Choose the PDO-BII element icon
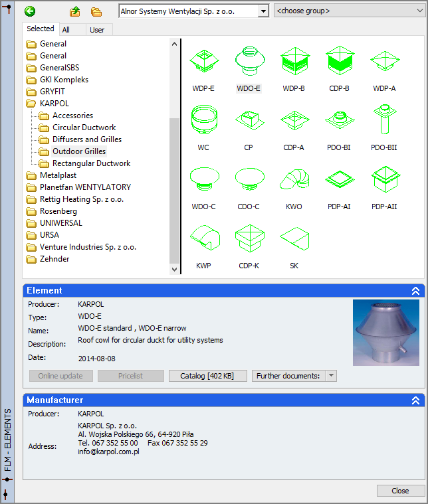Screen dimensions: 428x504 click(383, 122)
